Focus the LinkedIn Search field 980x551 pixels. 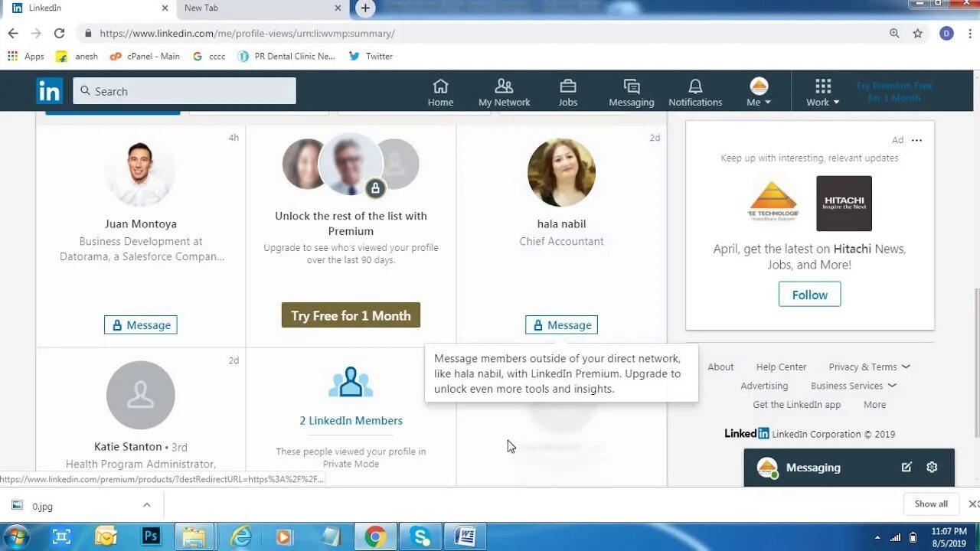click(185, 91)
